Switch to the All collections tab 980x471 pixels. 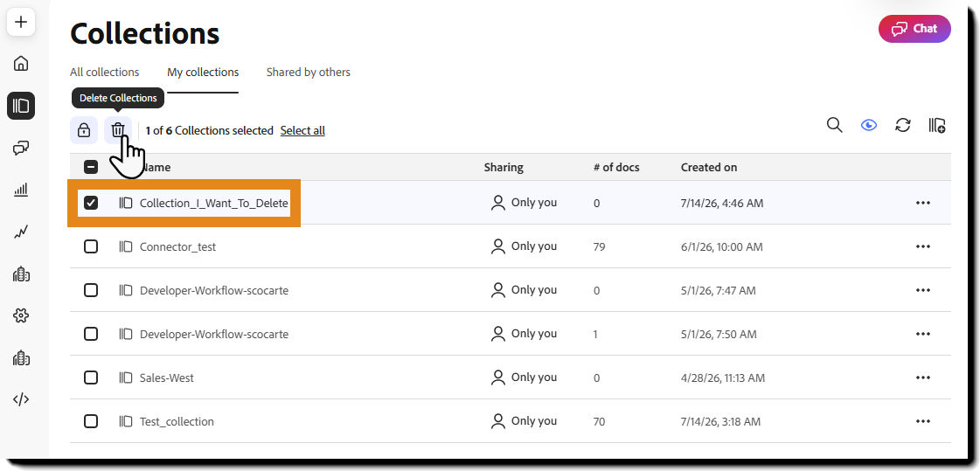[104, 72]
